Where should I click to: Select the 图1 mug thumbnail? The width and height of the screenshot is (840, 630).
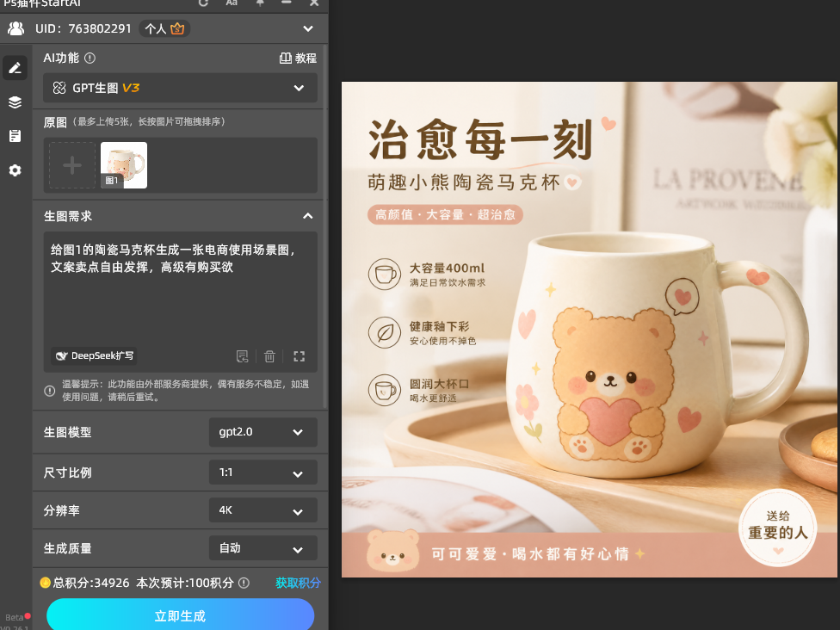click(124, 165)
